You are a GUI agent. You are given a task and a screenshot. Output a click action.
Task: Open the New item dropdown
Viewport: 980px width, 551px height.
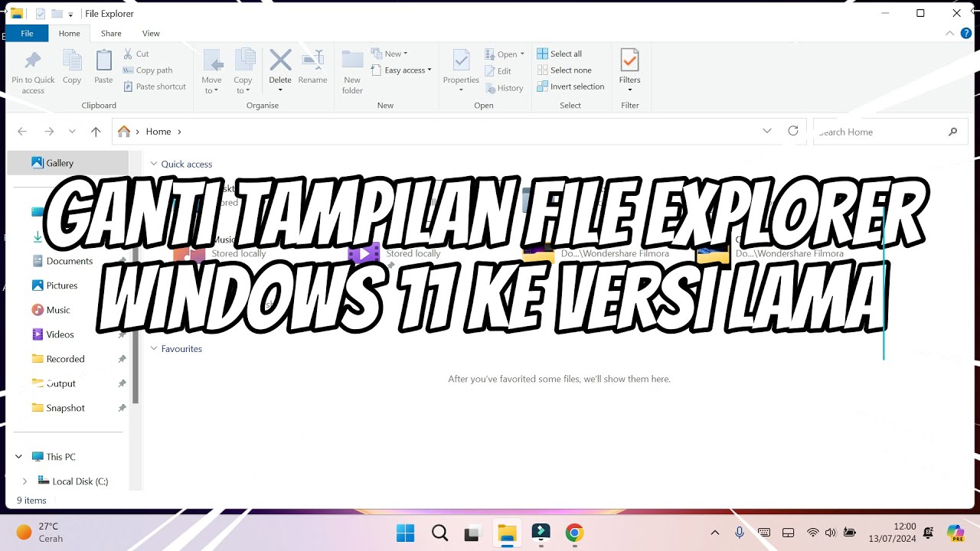[x=390, y=54]
